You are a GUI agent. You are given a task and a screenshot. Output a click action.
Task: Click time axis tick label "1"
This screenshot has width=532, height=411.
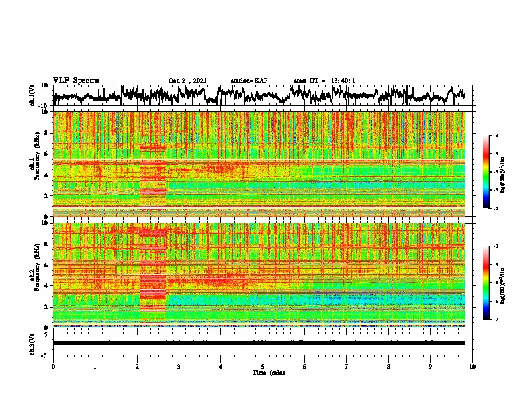(x=95, y=367)
